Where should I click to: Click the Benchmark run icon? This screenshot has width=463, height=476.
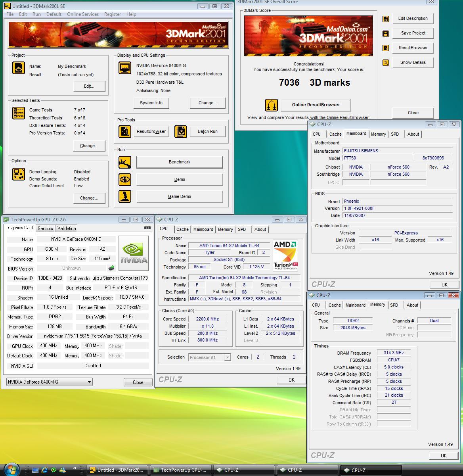[x=125, y=162]
